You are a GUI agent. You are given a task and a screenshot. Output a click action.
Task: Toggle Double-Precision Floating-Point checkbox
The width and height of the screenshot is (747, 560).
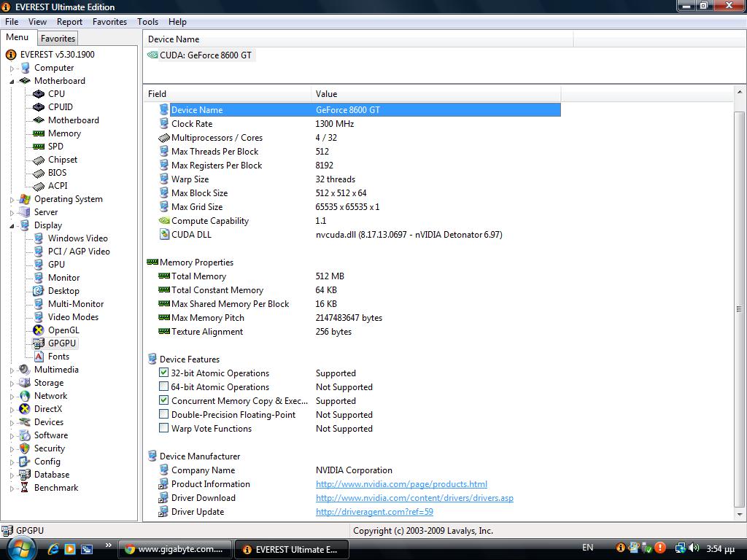click(x=163, y=414)
